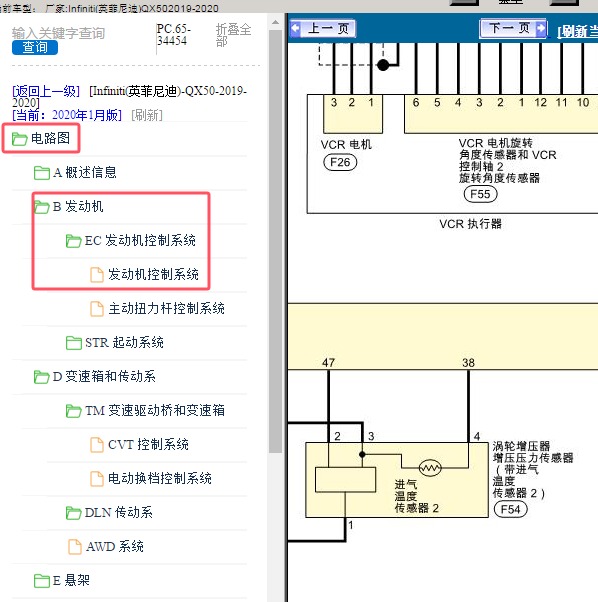Click the 电路图 folder icon
Image resolution: width=598 pixels, height=602 pixels.
tap(19, 139)
